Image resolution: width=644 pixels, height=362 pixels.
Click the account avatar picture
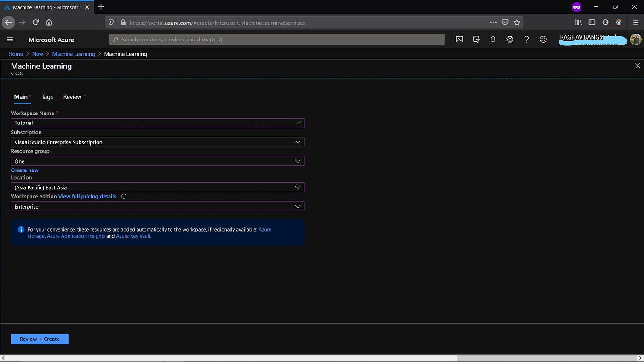click(635, 40)
